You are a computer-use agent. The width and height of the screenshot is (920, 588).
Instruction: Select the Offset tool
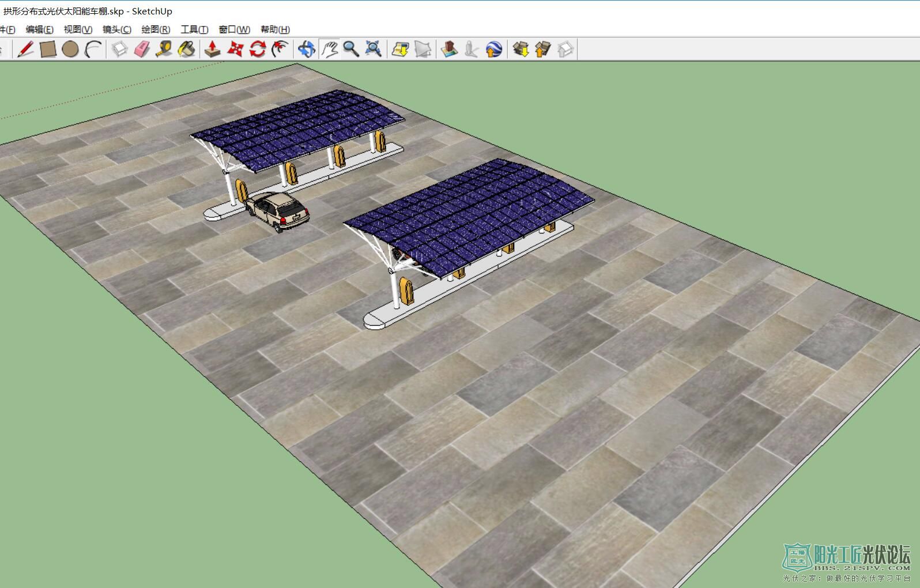pyautogui.click(x=280, y=49)
